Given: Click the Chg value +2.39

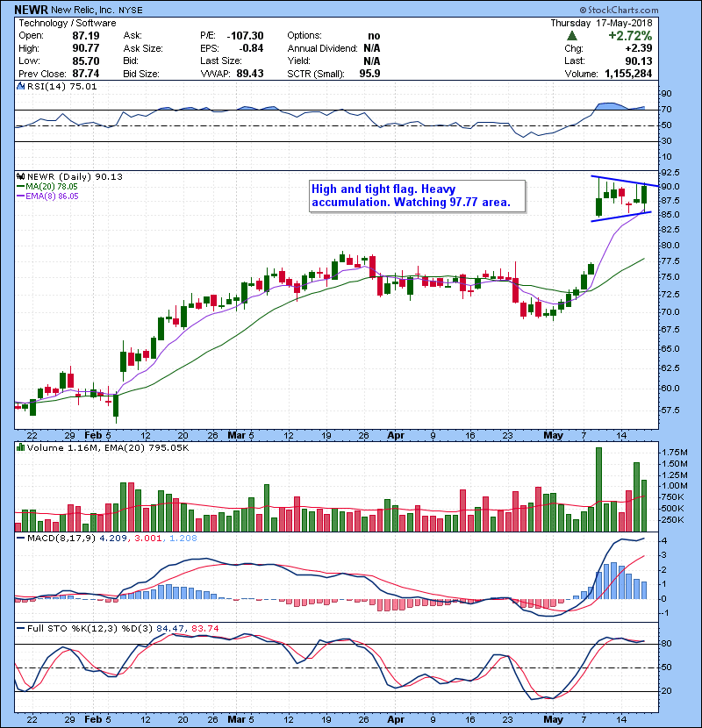Looking at the screenshot, I should pyautogui.click(x=638, y=48).
